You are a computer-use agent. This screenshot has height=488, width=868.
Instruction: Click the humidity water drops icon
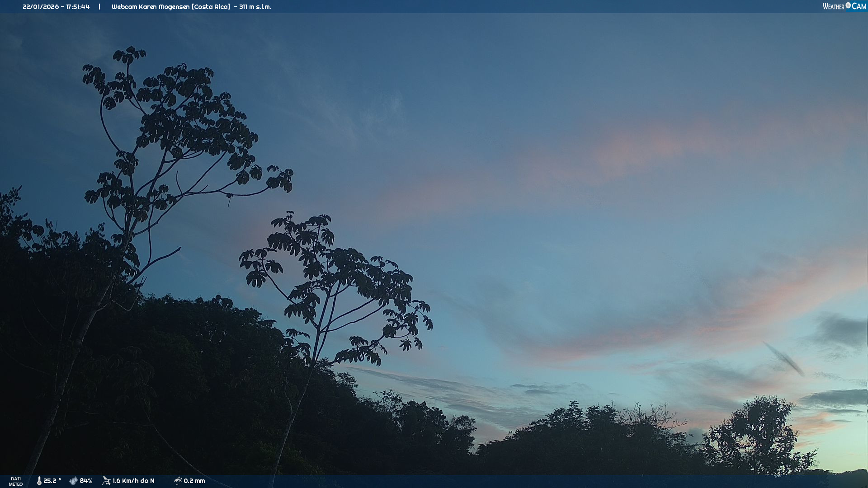73,481
